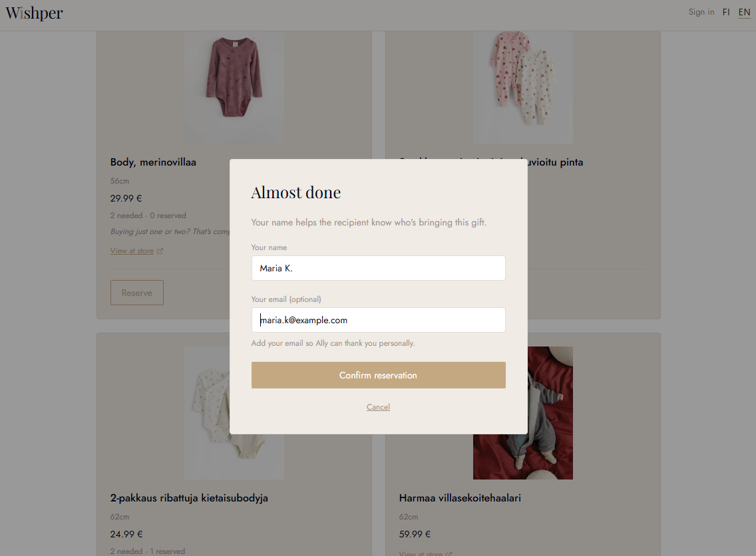
Task: Select the EN language option
Action: [x=744, y=12]
